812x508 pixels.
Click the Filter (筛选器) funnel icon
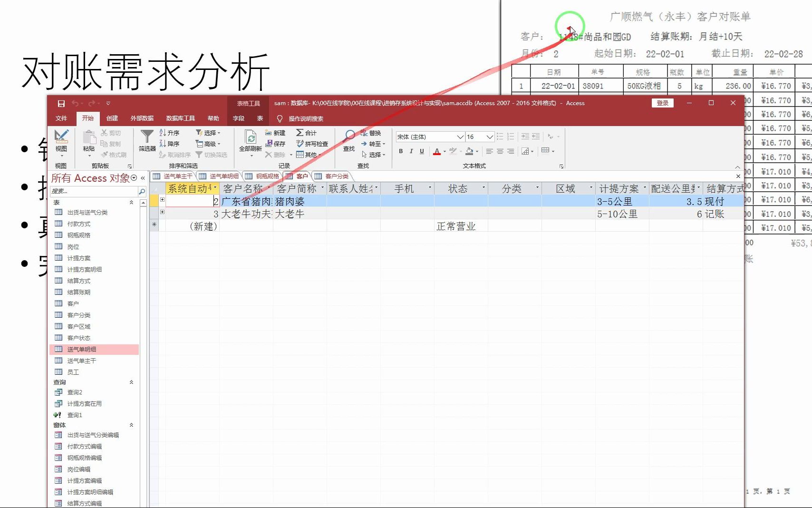point(147,137)
